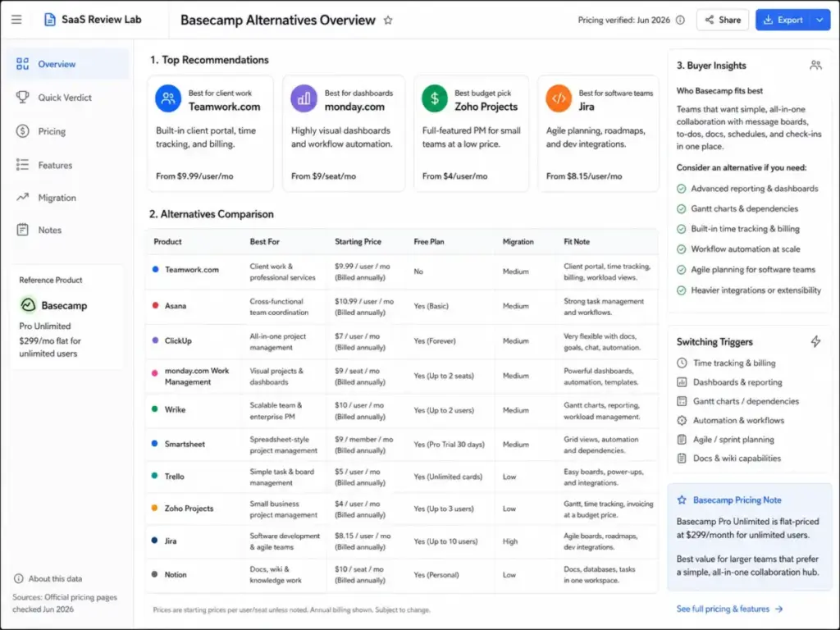Click the orange Zoho Projects color dot
The height and width of the screenshot is (630, 840).
(155, 508)
